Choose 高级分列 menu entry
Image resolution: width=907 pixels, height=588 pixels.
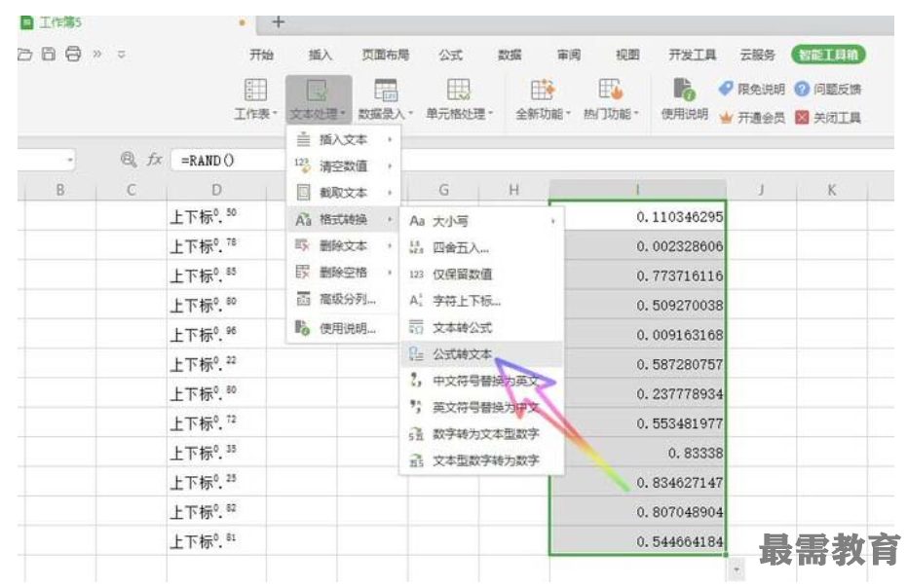click(x=344, y=299)
